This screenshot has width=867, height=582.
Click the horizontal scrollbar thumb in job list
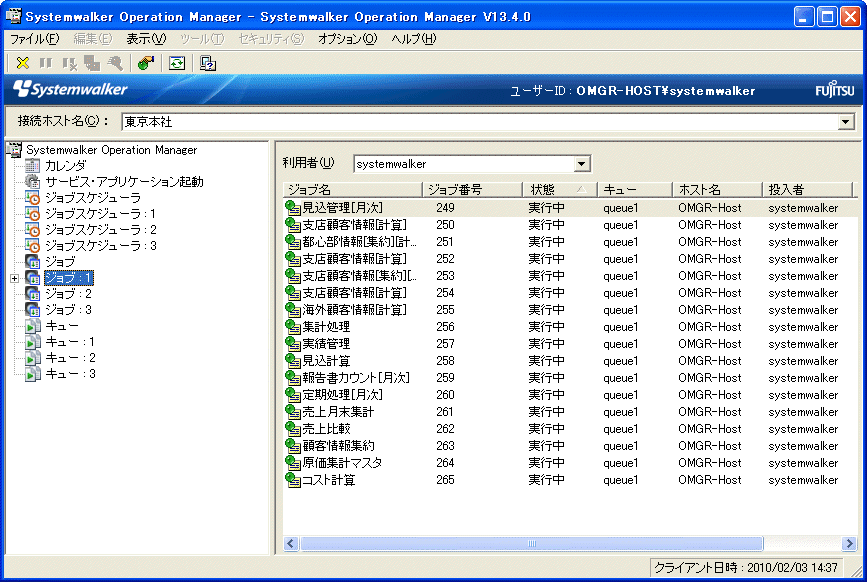click(x=531, y=543)
